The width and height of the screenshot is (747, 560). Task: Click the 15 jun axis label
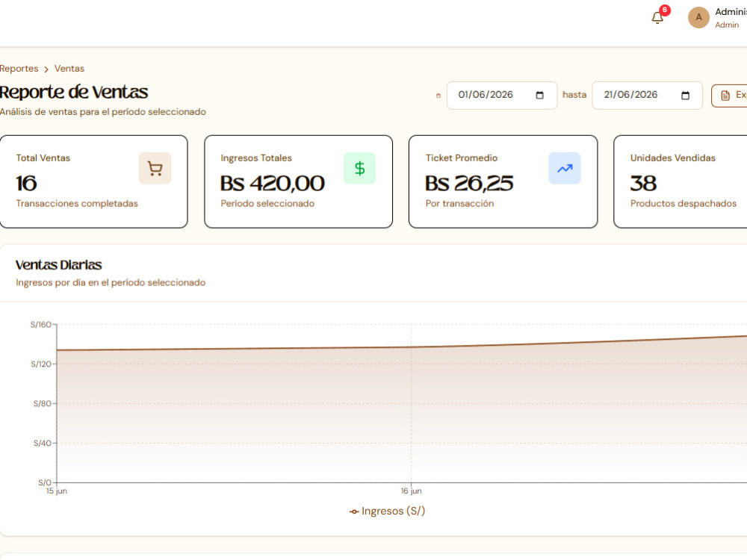pyautogui.click(x=56, y=491)
